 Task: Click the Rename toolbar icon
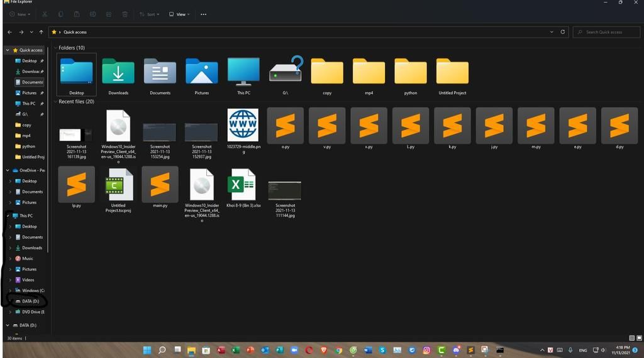(93, 14)
